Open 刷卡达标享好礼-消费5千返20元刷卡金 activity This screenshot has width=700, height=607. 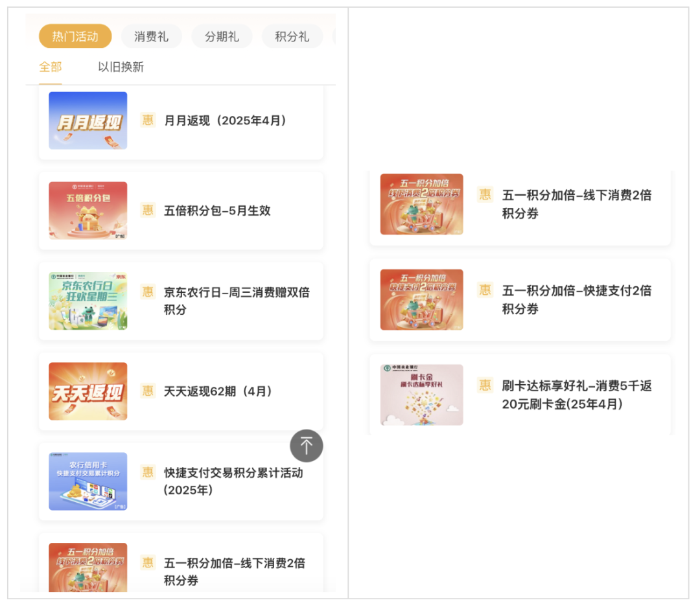(x=520, y=395)
